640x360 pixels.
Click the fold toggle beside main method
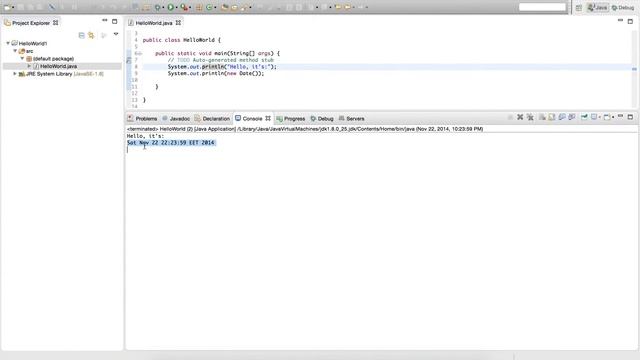139,53
